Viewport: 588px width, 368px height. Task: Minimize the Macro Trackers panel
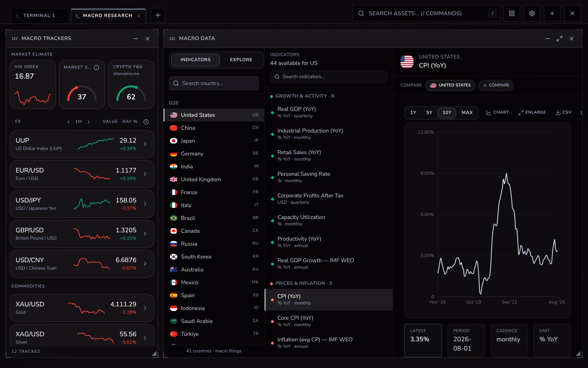[x=135, y=38]
